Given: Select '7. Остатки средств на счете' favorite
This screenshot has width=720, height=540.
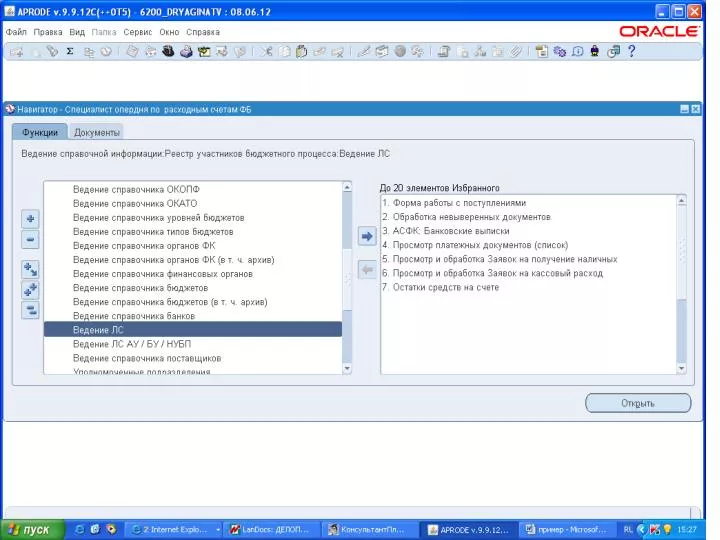Looking at the screenshot, I should 445,288.
